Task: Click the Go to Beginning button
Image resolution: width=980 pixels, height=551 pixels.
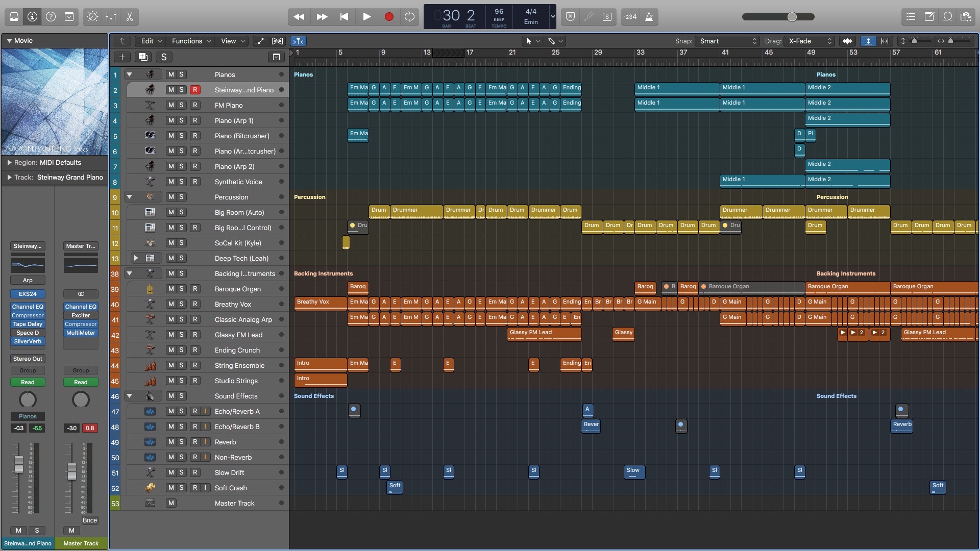Action: coord(344,17)
